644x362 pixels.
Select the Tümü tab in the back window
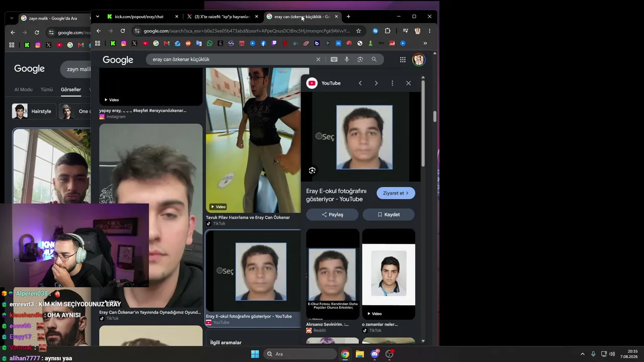tap(47, 89)
